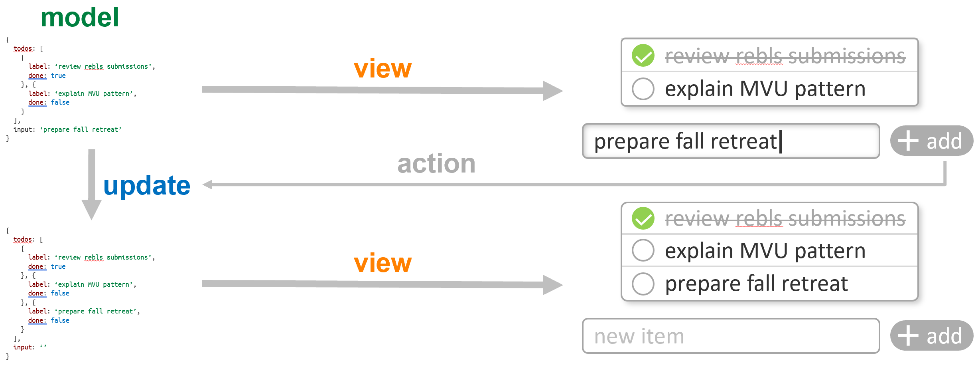
Task: Focus the empty 'new item' input field
Action: [730, 336]
